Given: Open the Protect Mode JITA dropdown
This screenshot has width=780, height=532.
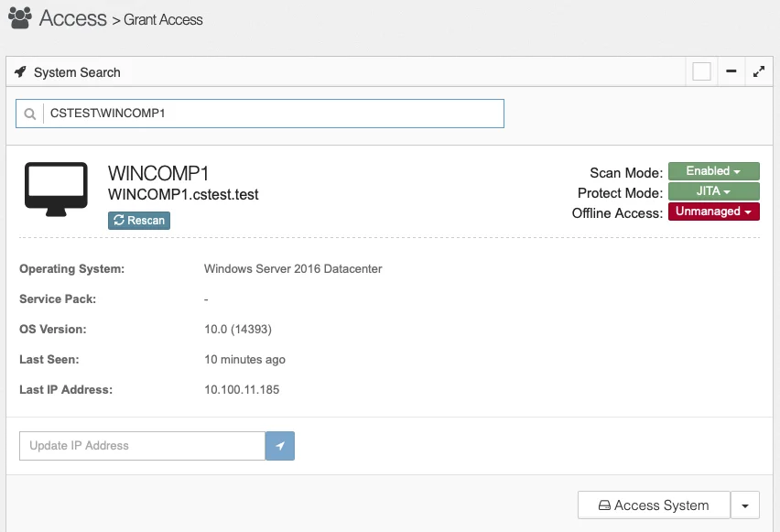Looking at the screenshot, I should pos(714,191).
